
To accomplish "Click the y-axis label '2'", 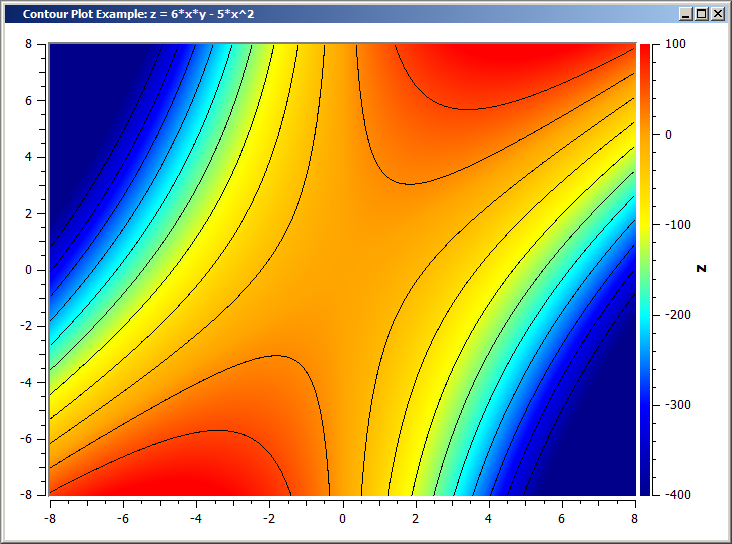I will [28, 213].
